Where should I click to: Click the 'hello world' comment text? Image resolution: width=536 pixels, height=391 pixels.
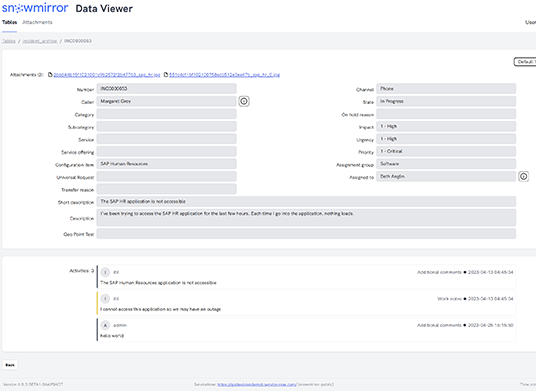click(x=112, y=336)
